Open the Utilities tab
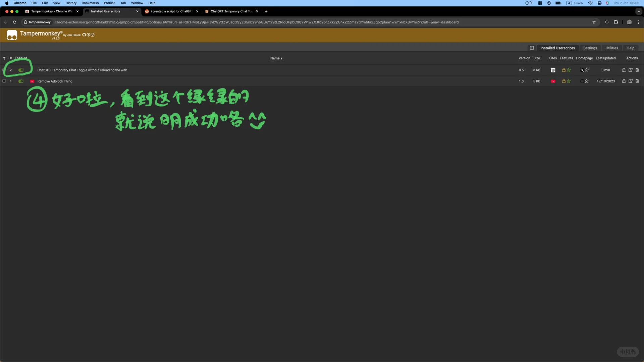 pyautogui.click(x=611, y=48)
